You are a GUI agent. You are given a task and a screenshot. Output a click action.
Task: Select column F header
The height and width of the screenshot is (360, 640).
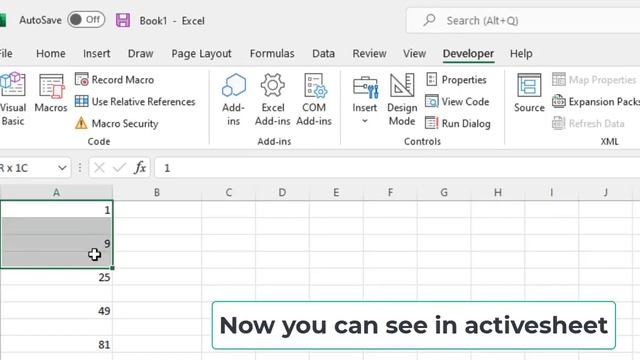(x=390, y=192)
